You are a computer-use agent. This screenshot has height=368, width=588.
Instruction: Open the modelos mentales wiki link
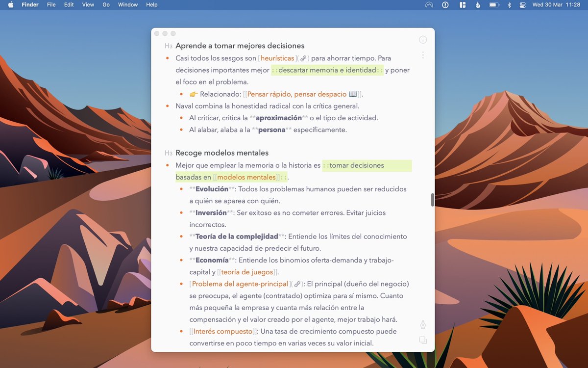tap(246, 177)
